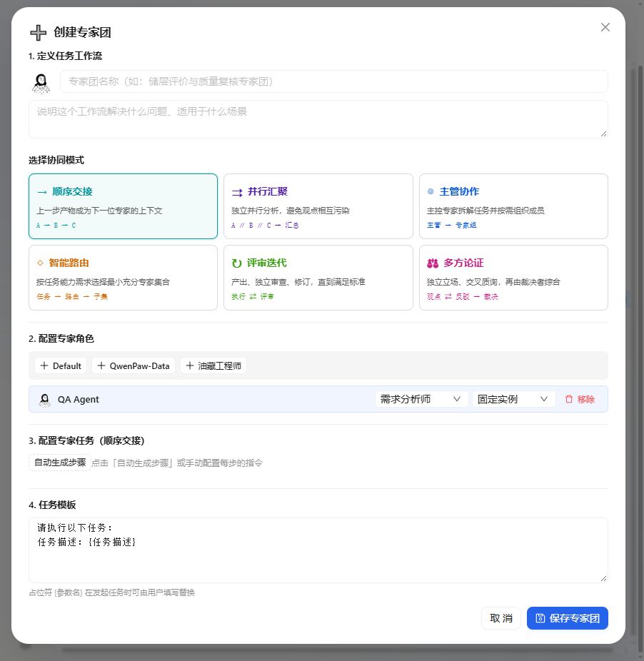Save with the 保存专家团 button
This screenshot has width=644, height=661.
(567, 618)
